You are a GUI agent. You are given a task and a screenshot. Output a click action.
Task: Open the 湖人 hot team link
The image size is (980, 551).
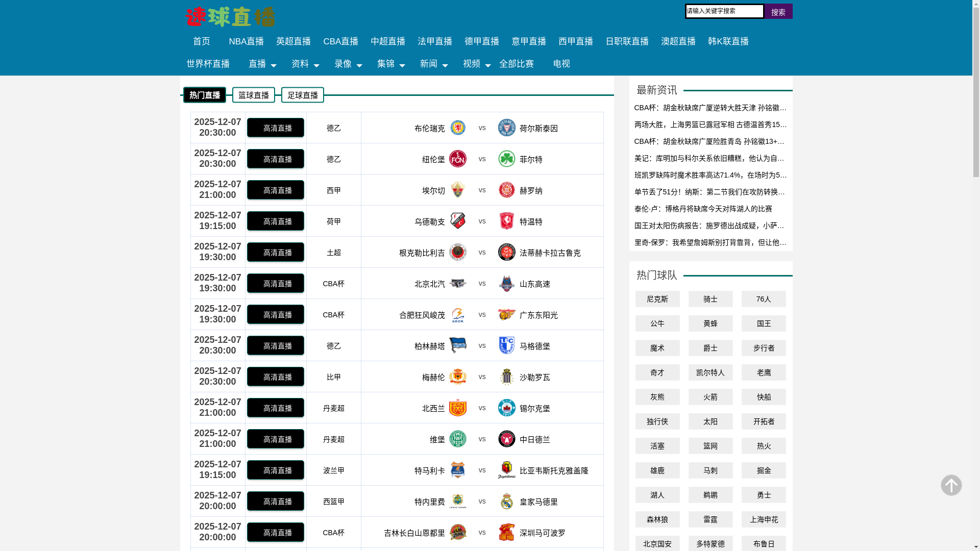click(x=657, y=495)
